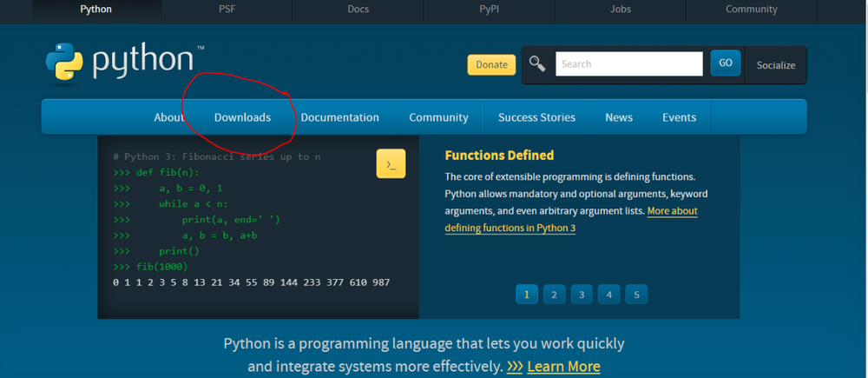Open the Socialize menu
The height and width of the screenshot is (378, 868).
775,65
